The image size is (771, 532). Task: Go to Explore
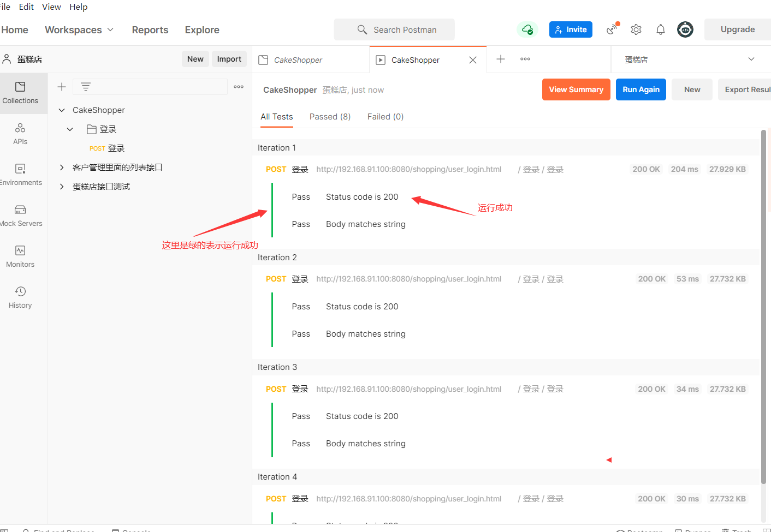pyautogui.click(x=202, y=30)
